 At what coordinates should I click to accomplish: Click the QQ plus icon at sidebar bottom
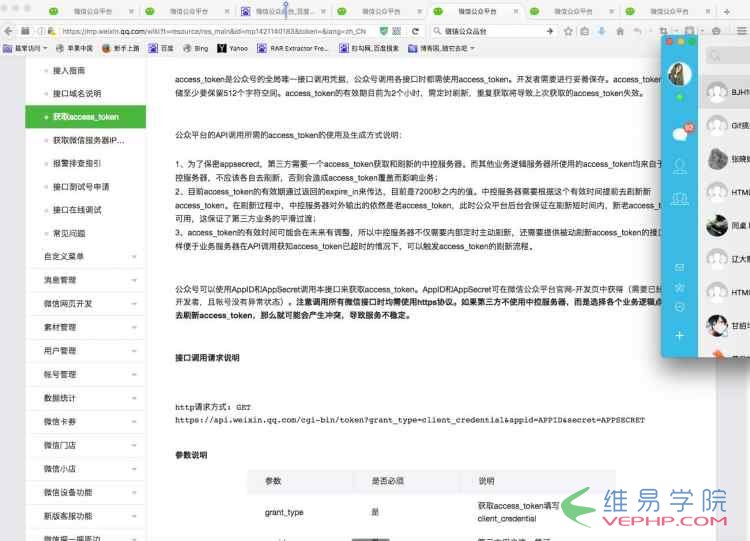click(679, 335)
